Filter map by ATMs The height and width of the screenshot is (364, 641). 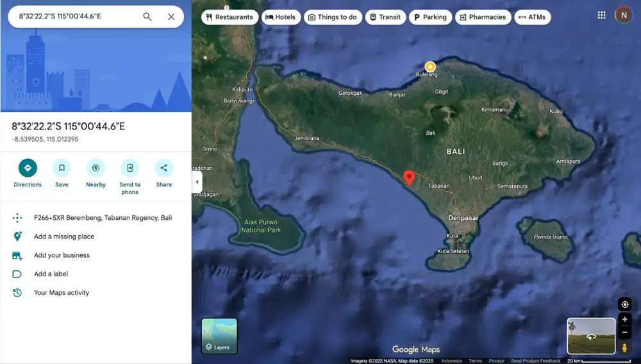[532, 17]
